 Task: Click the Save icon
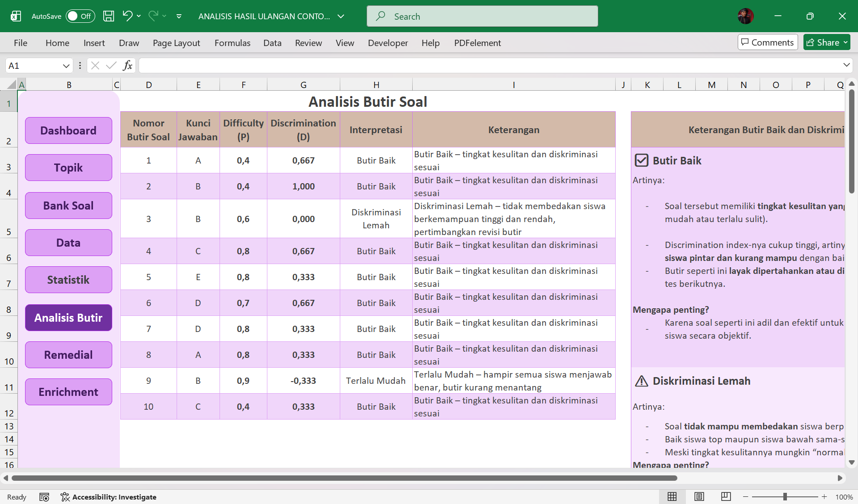pyautogui.click(x=109, y=16)
